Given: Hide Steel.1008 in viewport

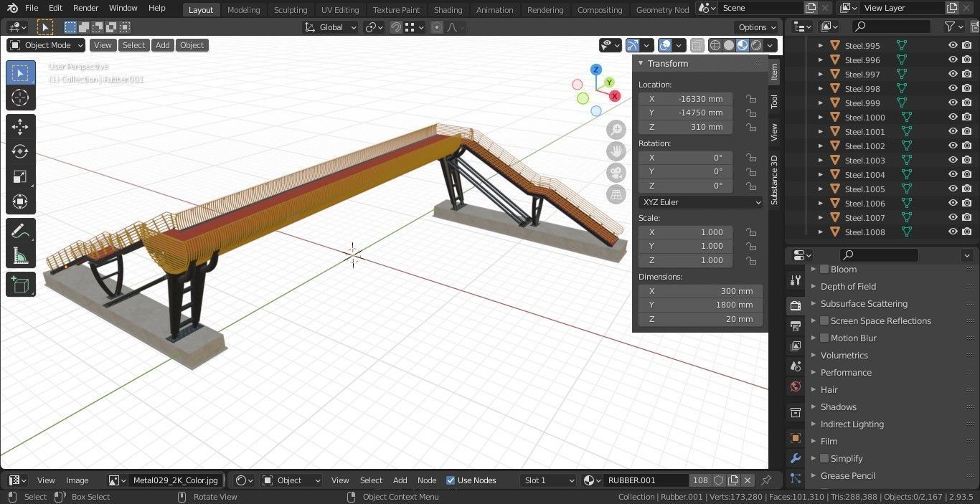Looking at the screenshot, I should click(953, 232).
